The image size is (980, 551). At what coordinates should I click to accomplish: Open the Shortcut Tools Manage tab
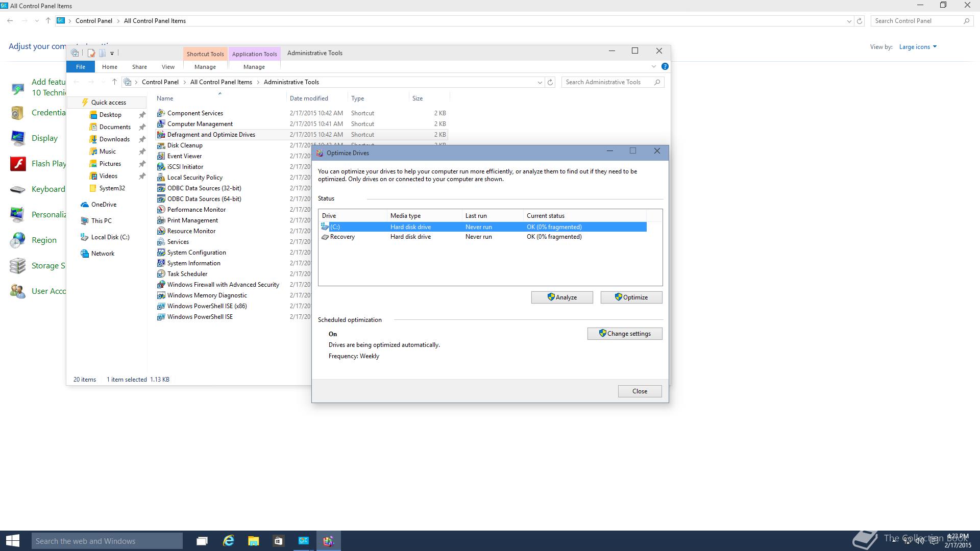[205, 67]
